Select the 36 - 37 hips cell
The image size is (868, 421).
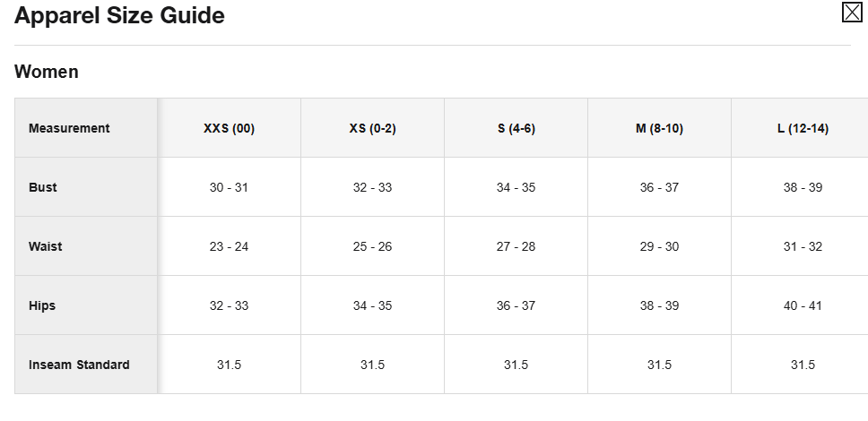click(x=516, y=305)
